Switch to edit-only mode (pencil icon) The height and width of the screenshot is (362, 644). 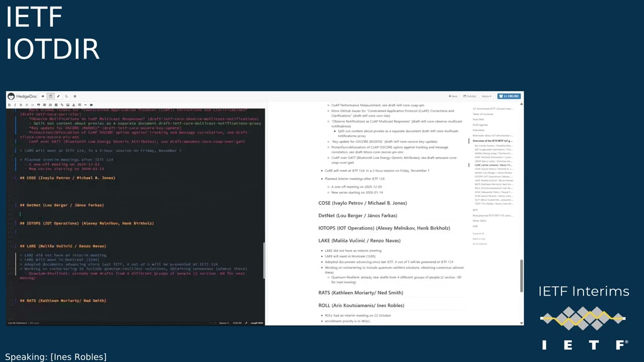[58, 96]
